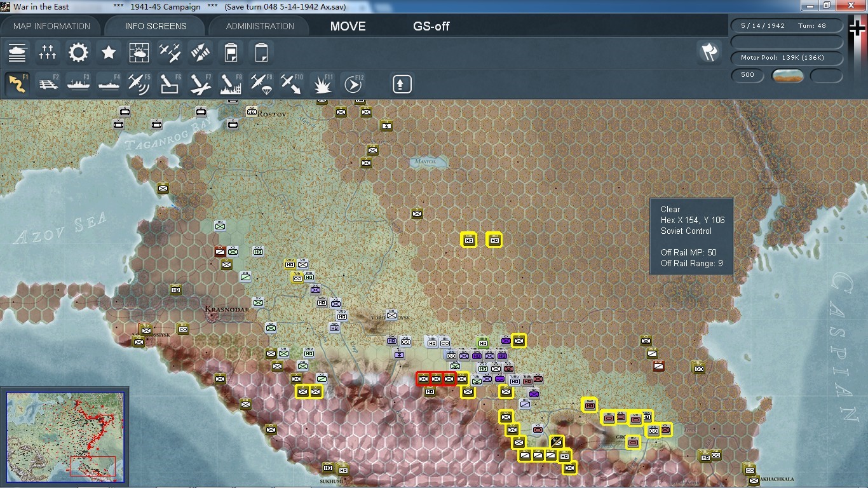Click the Krasnodar city label on the map

(226, 310)
